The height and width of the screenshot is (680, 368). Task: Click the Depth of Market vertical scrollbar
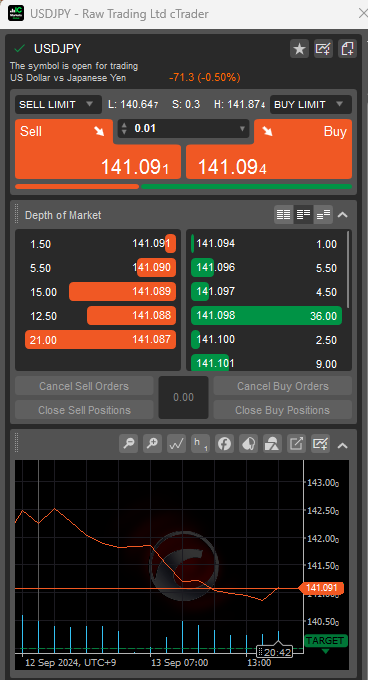348,269
